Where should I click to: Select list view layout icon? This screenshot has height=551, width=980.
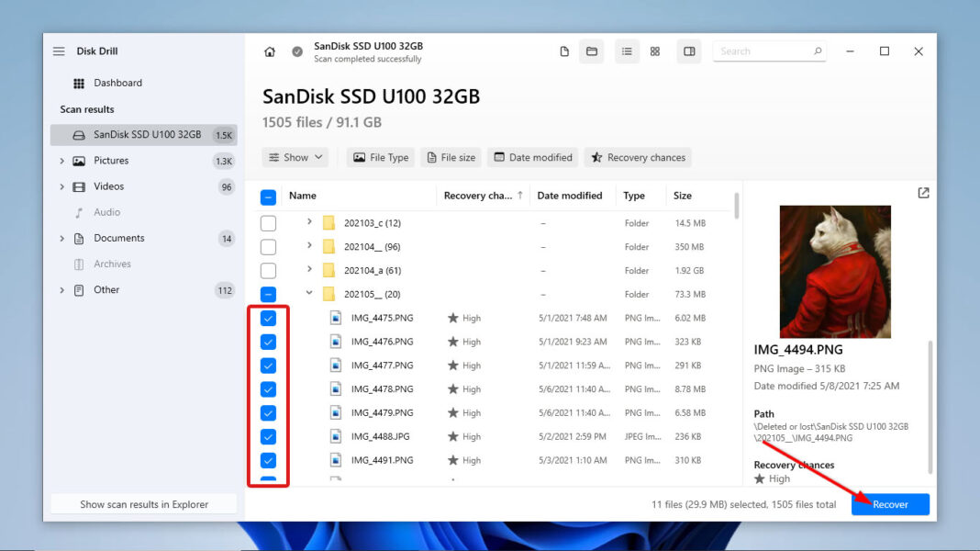coord(627,51)
